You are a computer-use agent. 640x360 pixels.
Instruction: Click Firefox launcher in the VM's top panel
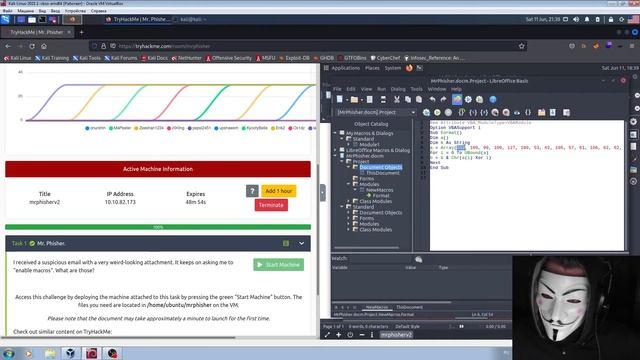click(x=409, y=68)
